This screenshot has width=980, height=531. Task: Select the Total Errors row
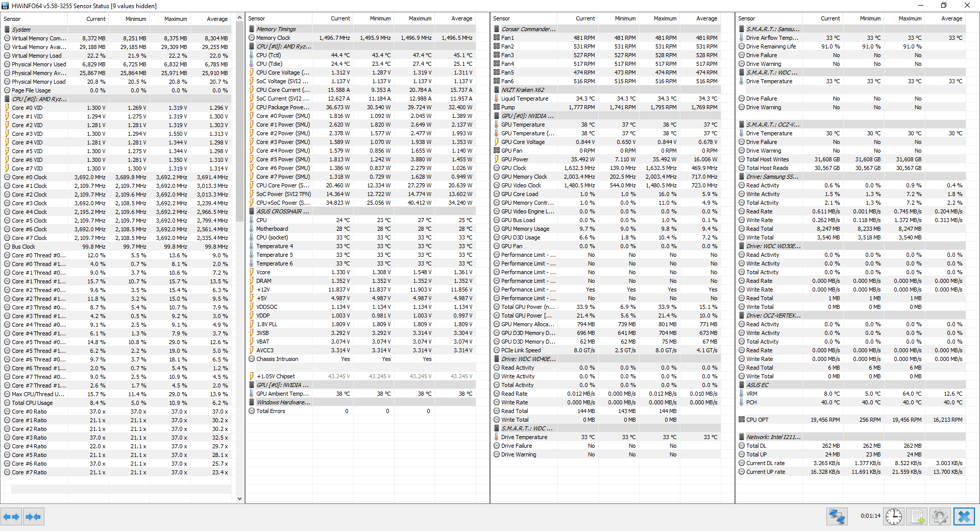(x=361, y=411)
